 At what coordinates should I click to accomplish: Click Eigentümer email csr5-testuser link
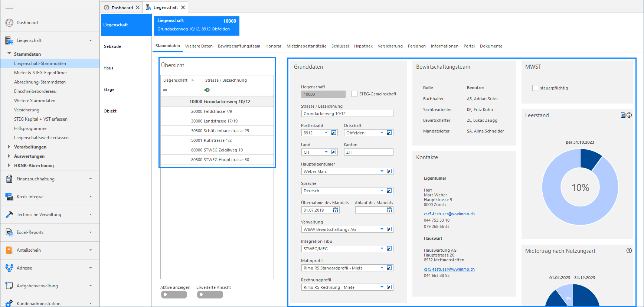click(x=449, y=214)
